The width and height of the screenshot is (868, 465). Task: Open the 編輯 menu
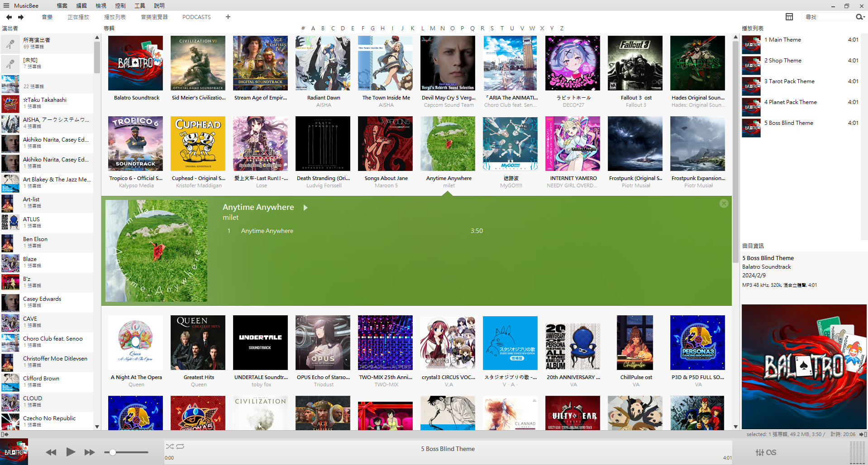(81, 5)
